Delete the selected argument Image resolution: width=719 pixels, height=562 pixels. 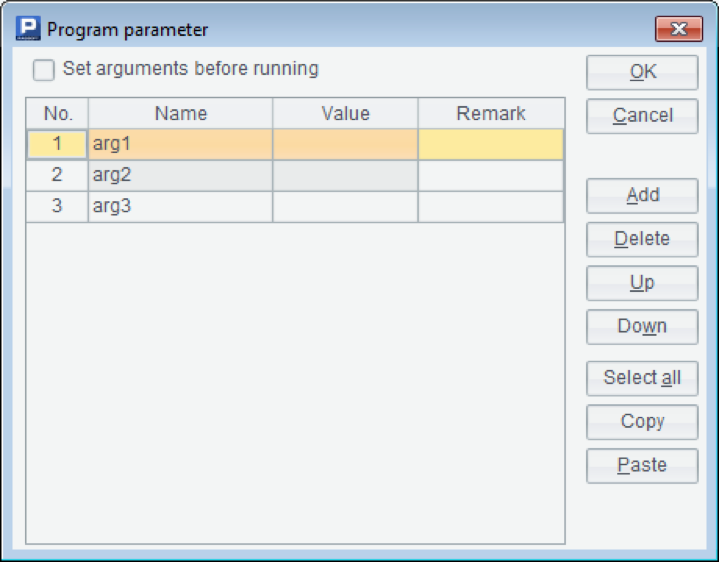point(642,239)
